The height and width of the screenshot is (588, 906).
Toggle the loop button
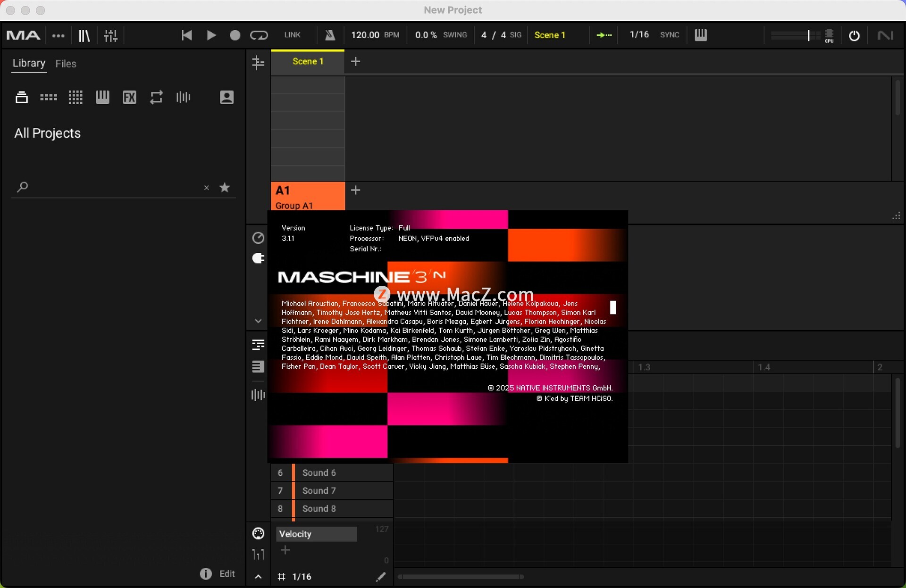[x=259, y=35]
